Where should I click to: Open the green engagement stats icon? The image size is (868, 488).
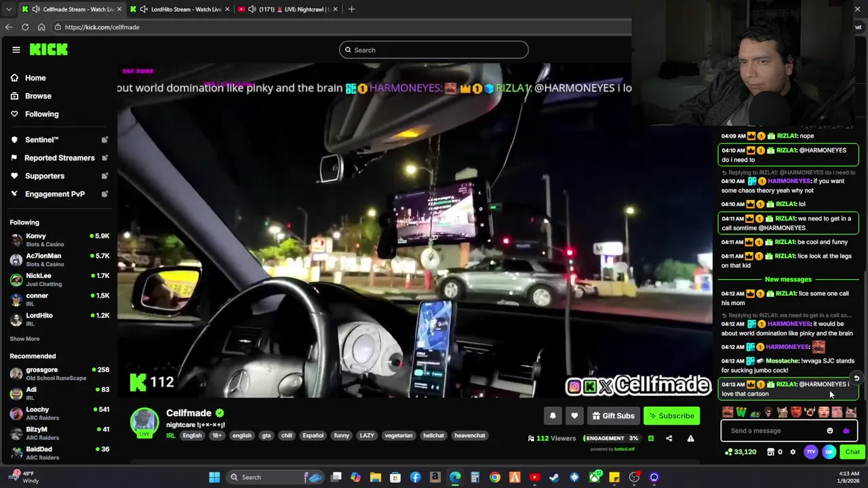(x=651, y=439)
